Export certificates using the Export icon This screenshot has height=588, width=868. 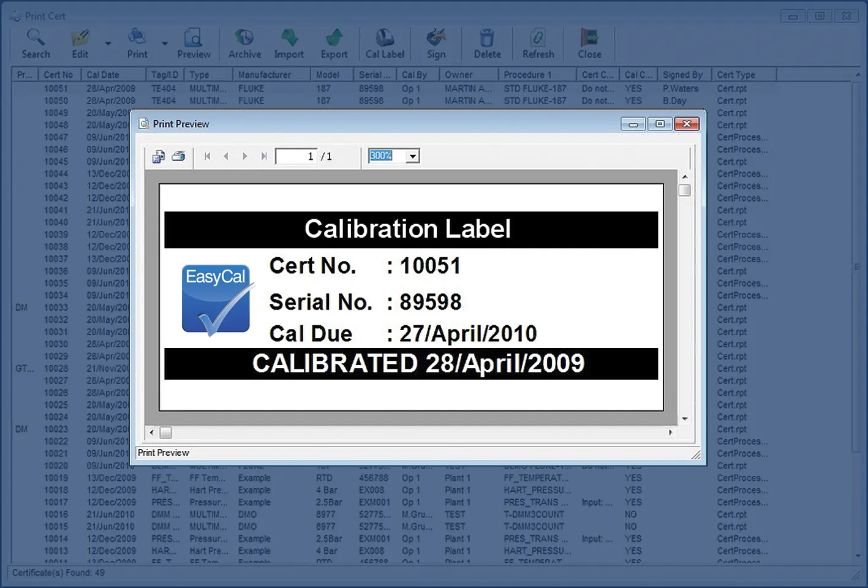tap(334, 43)
